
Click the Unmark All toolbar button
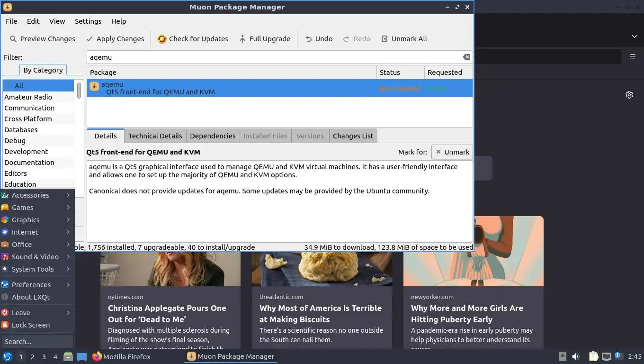(404, 39)
